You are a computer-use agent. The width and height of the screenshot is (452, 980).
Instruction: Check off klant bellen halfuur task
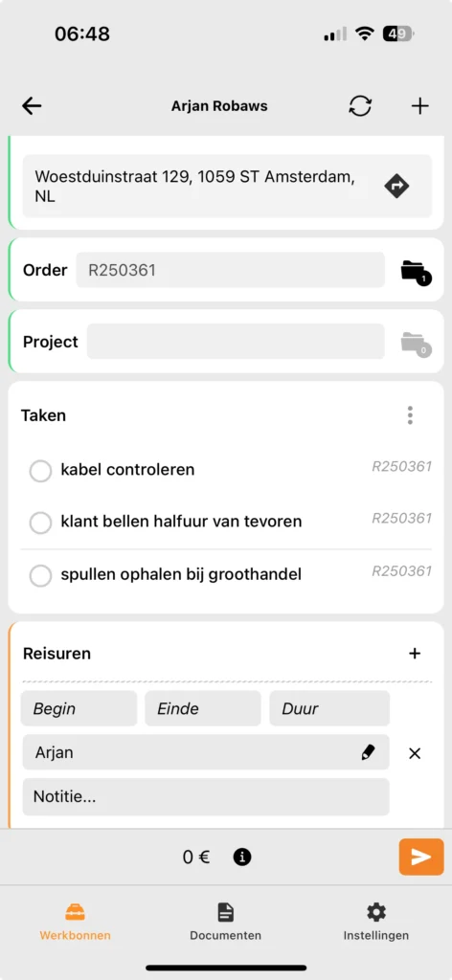[x=40, y=523]
